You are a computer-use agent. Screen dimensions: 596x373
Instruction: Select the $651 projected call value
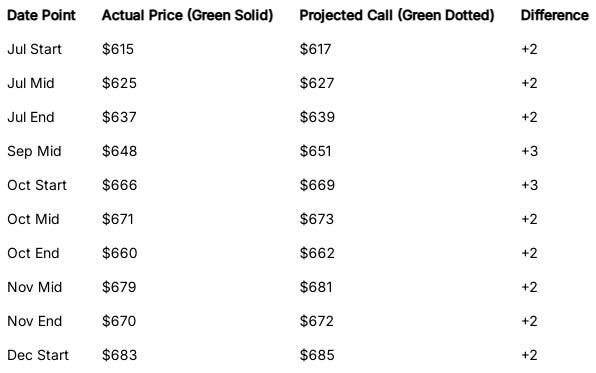[x=315, y=151]
